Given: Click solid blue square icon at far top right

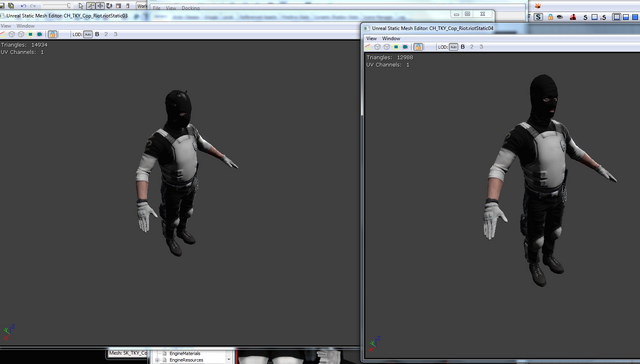Looking at the screenshot, I should coord(635,17).
